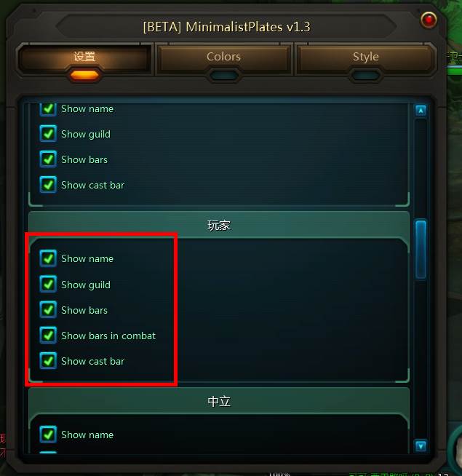Uncheck Show cast bar in top section
Image resolution: width=462 pixels, height=476 pixels.
pos(48,185)
